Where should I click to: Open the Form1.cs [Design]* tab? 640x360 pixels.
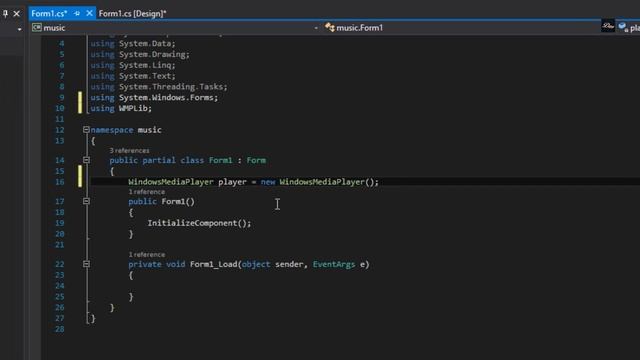pyautogui.click(x=132, y=13)
